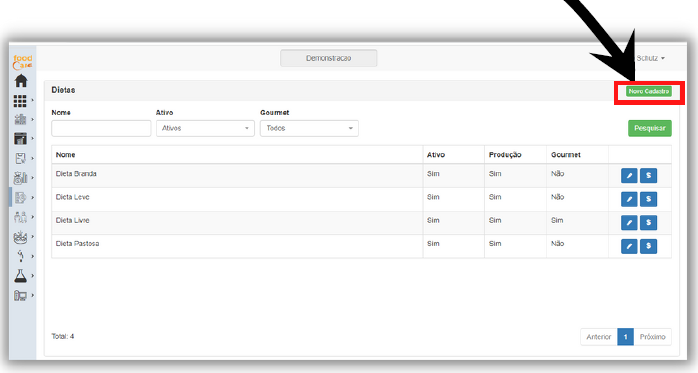Open the laboratory flask icon in sidebar
The image size is (698, 373).
20,276
